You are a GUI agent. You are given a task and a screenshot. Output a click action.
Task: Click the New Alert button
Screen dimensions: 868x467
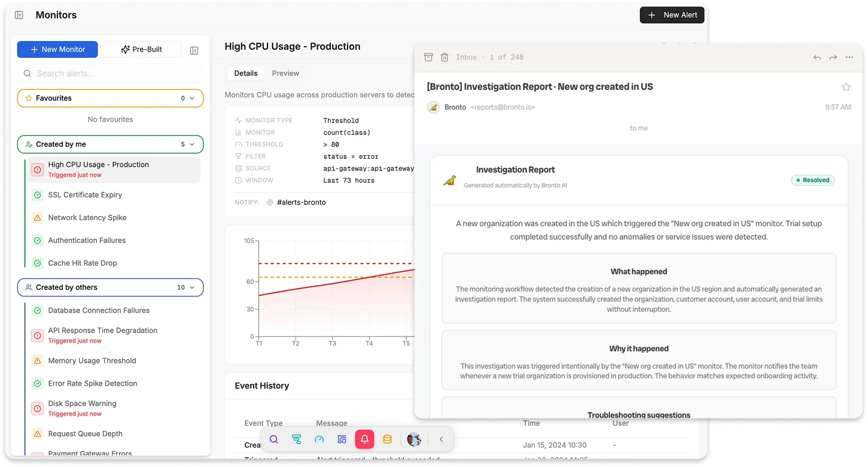[672, 15]
